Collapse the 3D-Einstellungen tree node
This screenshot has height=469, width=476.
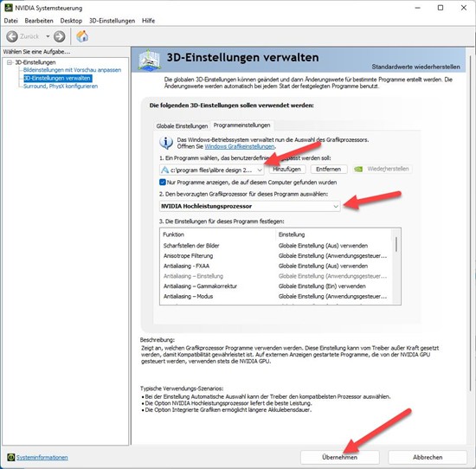(10, 62)
